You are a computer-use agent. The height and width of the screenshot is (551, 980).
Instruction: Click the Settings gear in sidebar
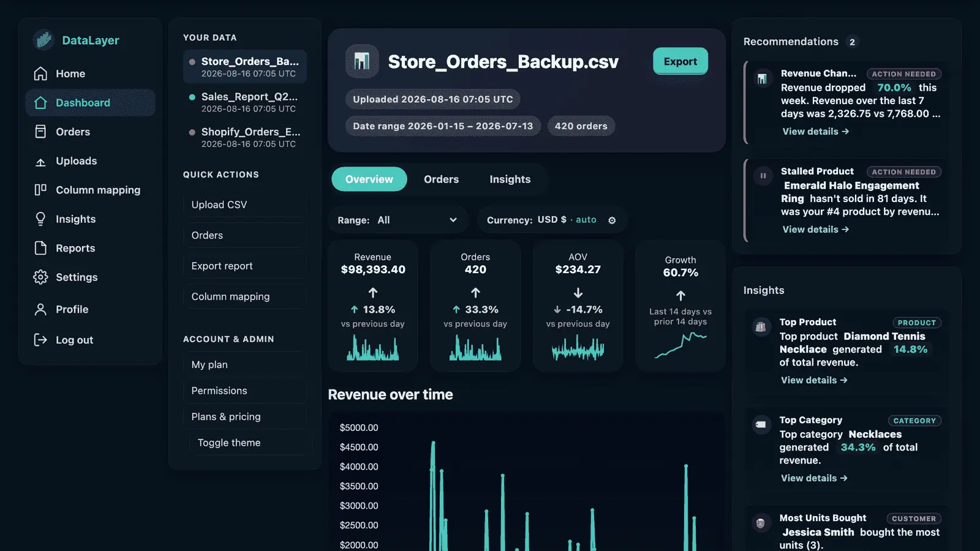pos(40,277)
